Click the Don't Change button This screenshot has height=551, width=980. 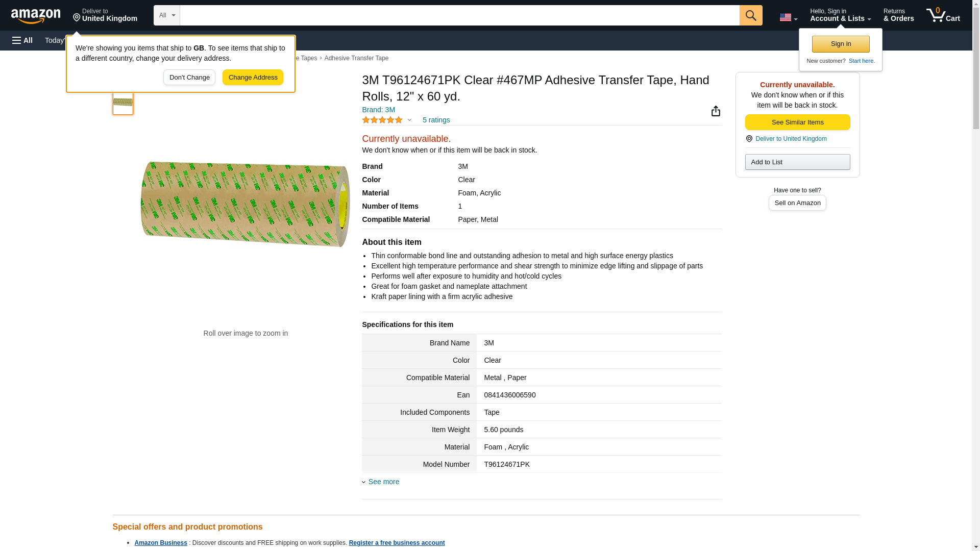coord(189,78)
